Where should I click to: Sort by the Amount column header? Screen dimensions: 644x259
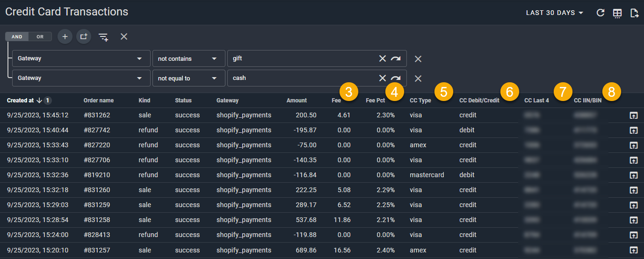(x=297, y=100)
